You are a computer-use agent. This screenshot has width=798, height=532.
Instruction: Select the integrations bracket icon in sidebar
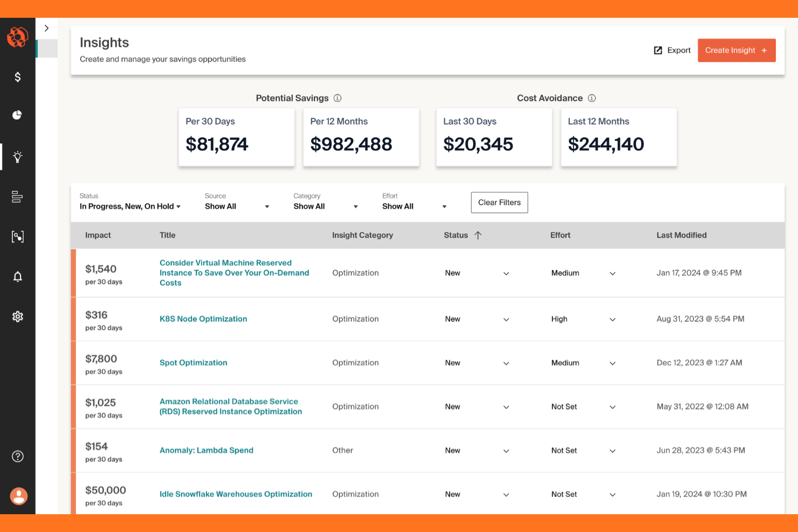point(18,236)
